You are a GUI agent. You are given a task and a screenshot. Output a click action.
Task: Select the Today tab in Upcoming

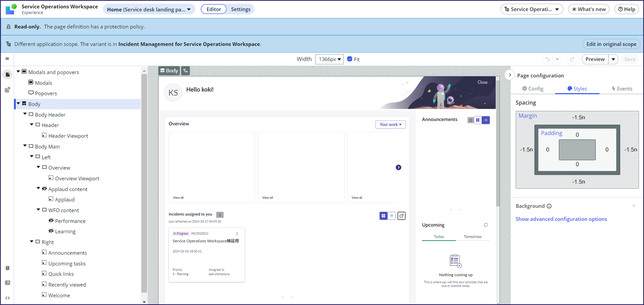[439, 237]
